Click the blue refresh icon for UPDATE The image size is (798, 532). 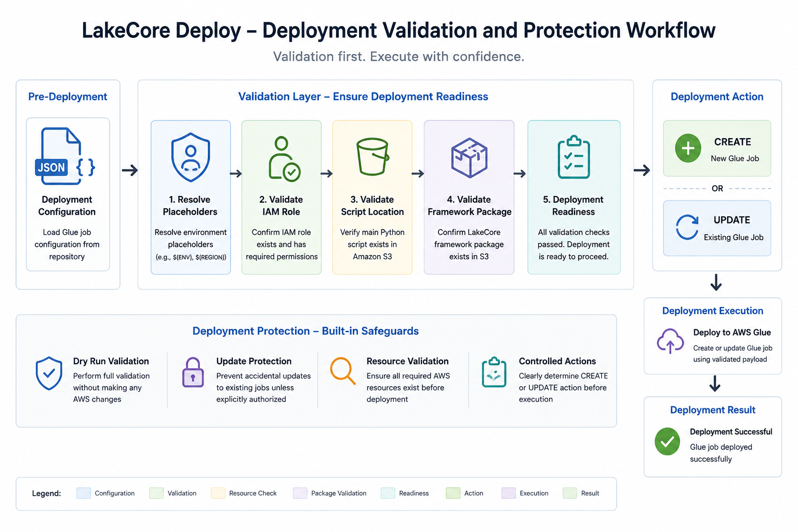tap(687, 227)
